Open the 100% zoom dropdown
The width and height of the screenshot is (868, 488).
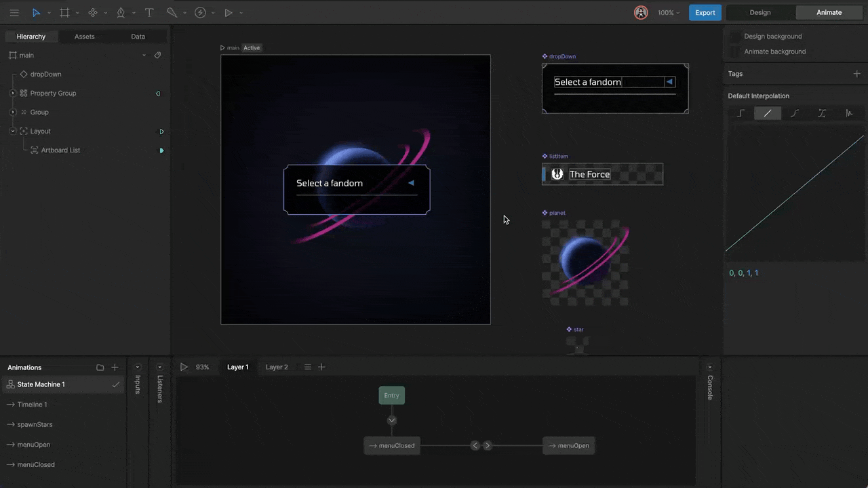[668, 13]
